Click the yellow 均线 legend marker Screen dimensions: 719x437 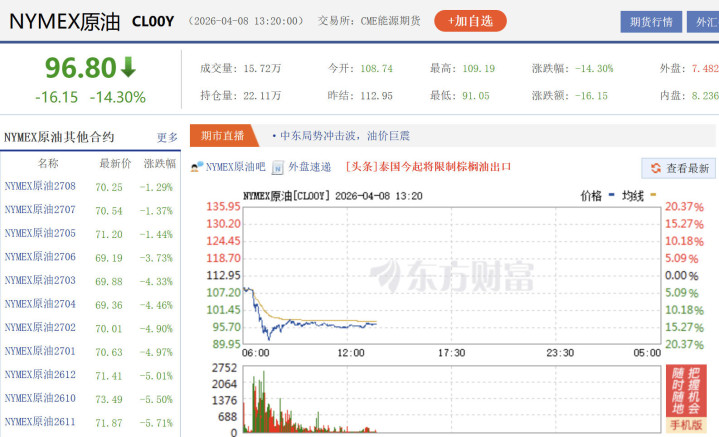click(x=653, y=196)
